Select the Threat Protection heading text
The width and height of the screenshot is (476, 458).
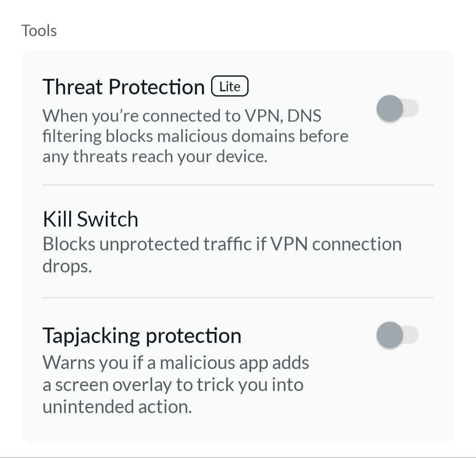click(x=123, y=87)
